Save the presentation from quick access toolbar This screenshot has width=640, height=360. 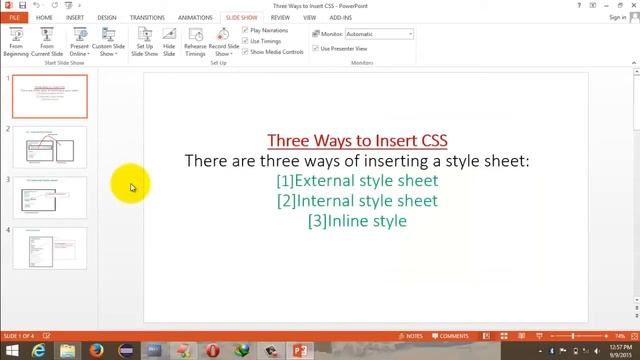click(22, 5)
